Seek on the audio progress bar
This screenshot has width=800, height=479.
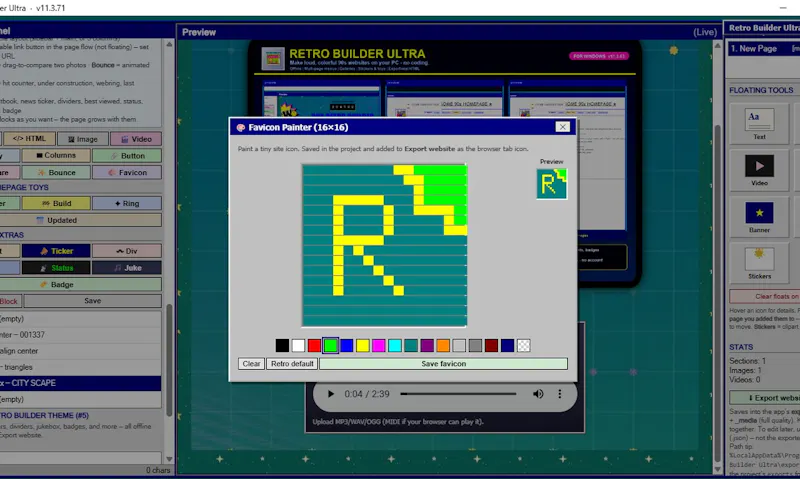click(458, 394)
